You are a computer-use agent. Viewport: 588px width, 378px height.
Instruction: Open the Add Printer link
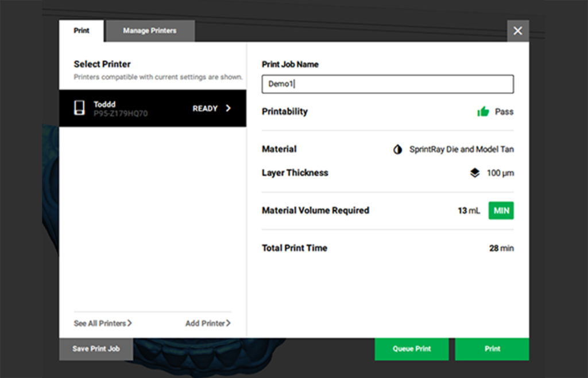(208, 323)
